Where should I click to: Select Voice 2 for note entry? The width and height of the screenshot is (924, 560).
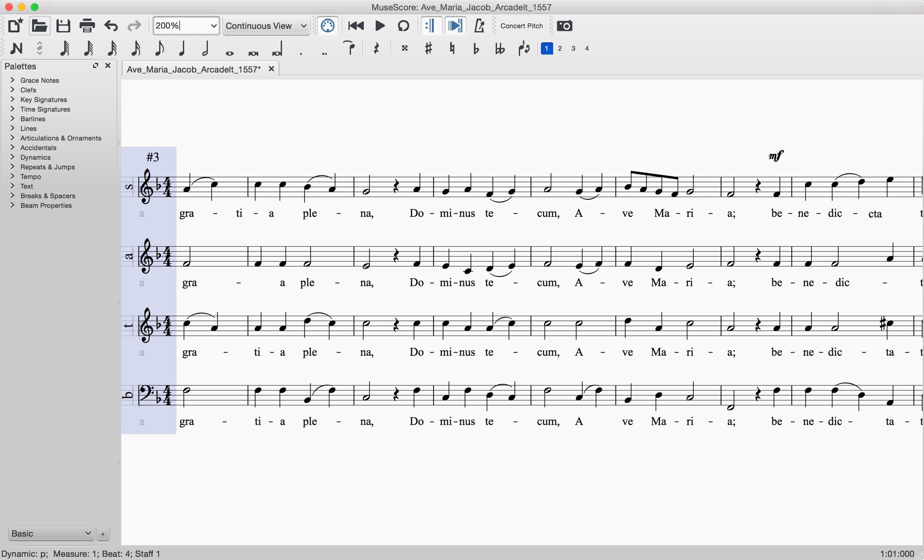tap(559, 48)
